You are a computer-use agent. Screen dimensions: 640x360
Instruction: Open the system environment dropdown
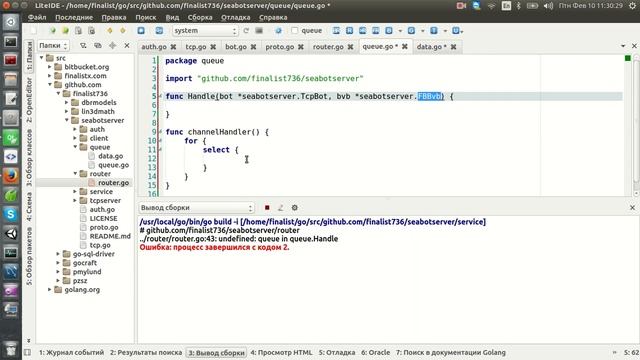pyautogui.click(x=205, y=31)
